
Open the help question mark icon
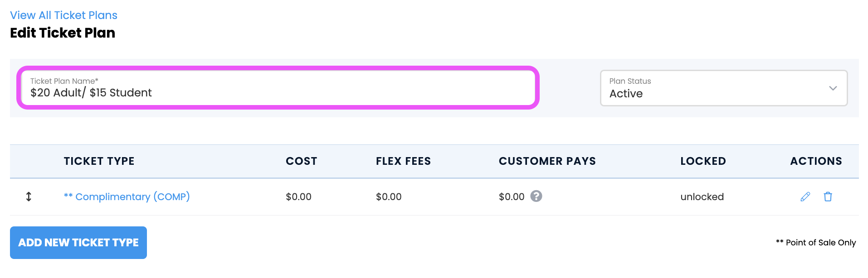[x=536, y=196]
